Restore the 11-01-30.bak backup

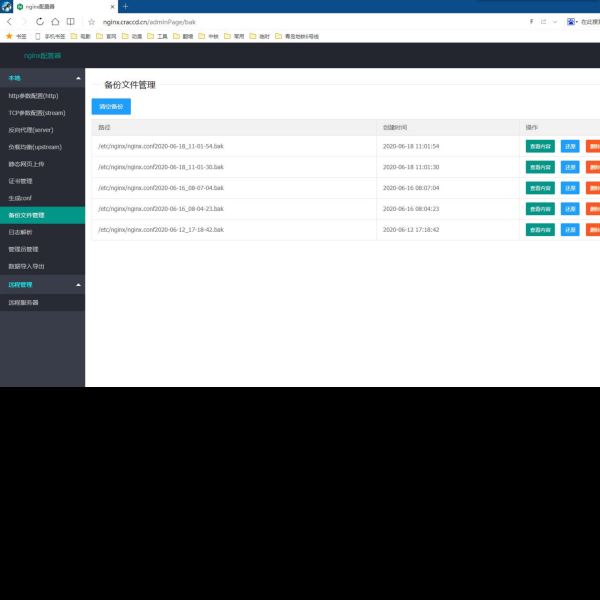(x=570, y=167)
